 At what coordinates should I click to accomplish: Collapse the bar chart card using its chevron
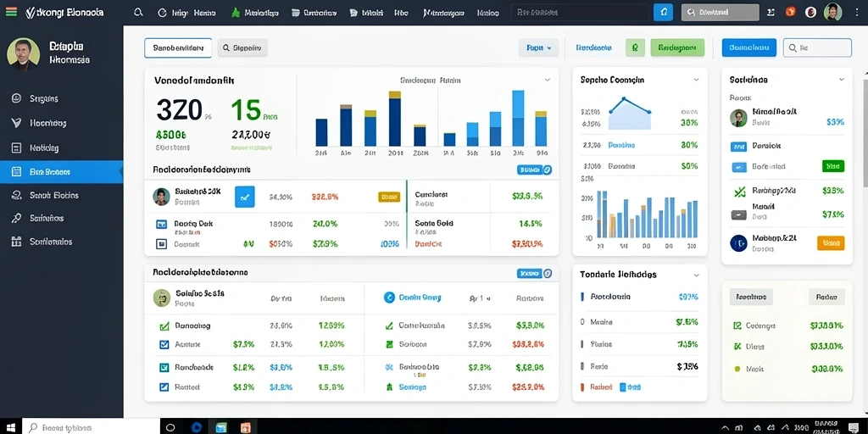pyautogui.click(x=547, y=81)
